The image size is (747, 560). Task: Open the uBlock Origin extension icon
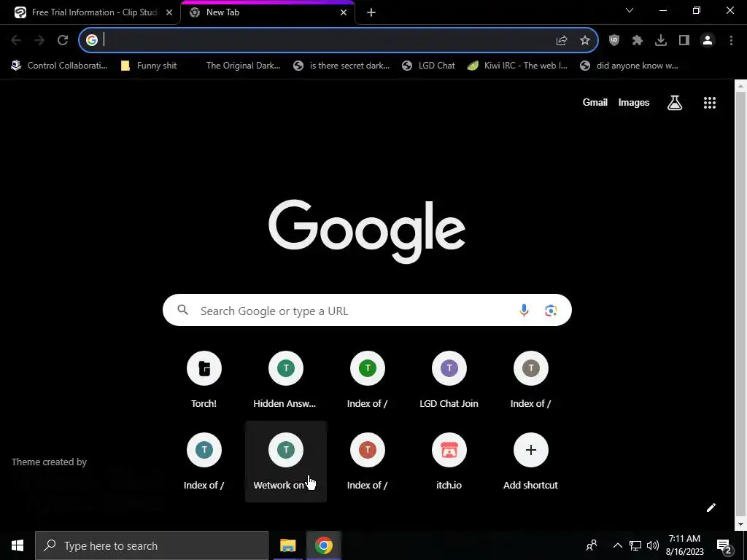coord(614,41)
